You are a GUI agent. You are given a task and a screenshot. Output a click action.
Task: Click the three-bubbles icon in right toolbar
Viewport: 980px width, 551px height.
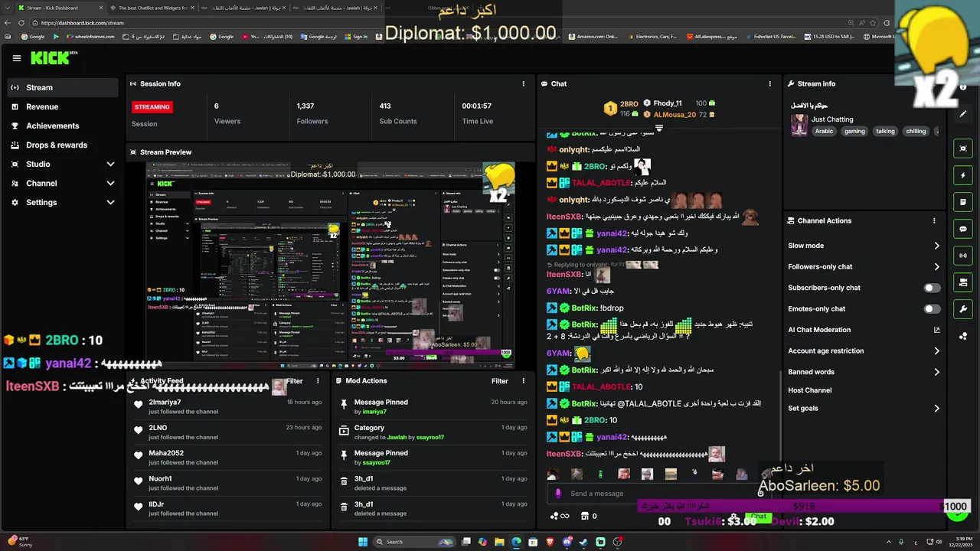click(x=963, y=336)
